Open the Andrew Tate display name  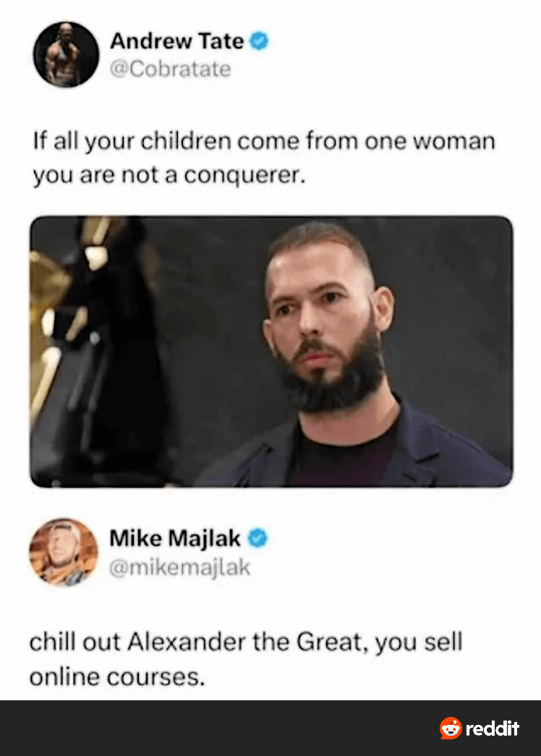pos(177,41)
